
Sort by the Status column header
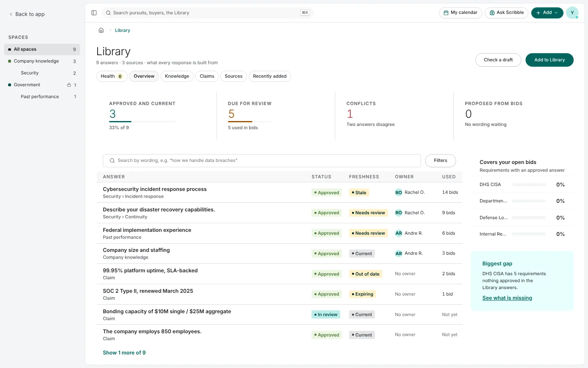click(x=321, y=177)
